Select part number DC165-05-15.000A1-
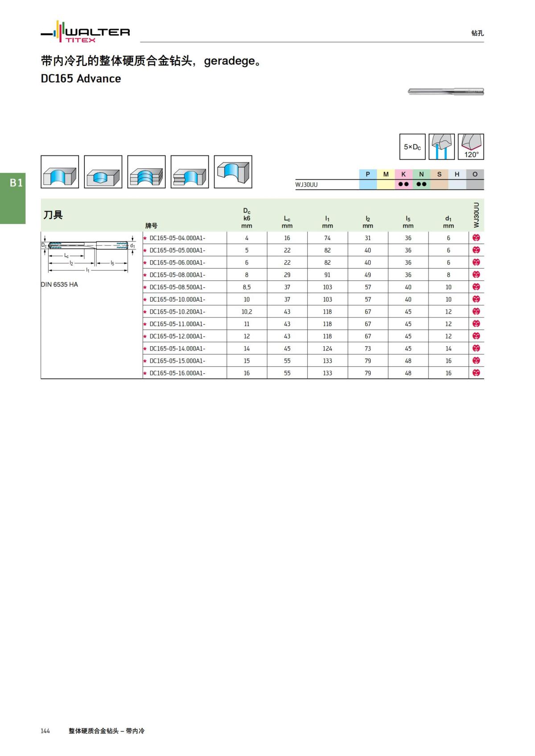 (x=177, y=360)
